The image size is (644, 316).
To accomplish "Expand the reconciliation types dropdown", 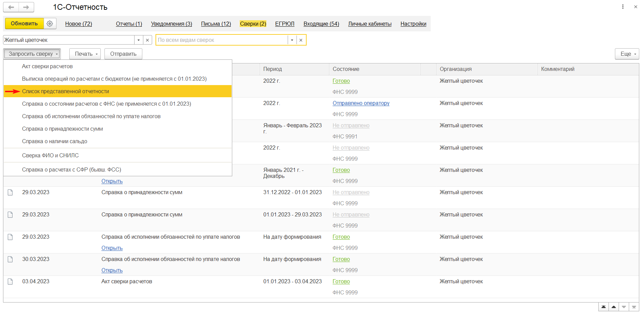I will [292, 40].
